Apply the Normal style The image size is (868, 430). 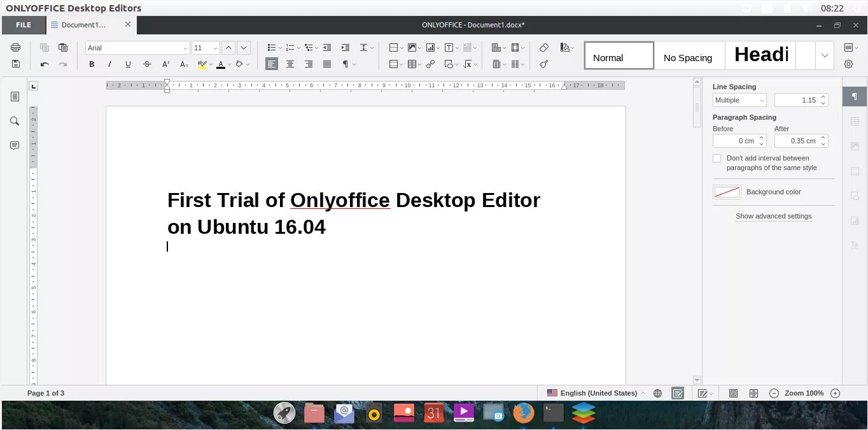pyautogui.click(x=619, y=55)
